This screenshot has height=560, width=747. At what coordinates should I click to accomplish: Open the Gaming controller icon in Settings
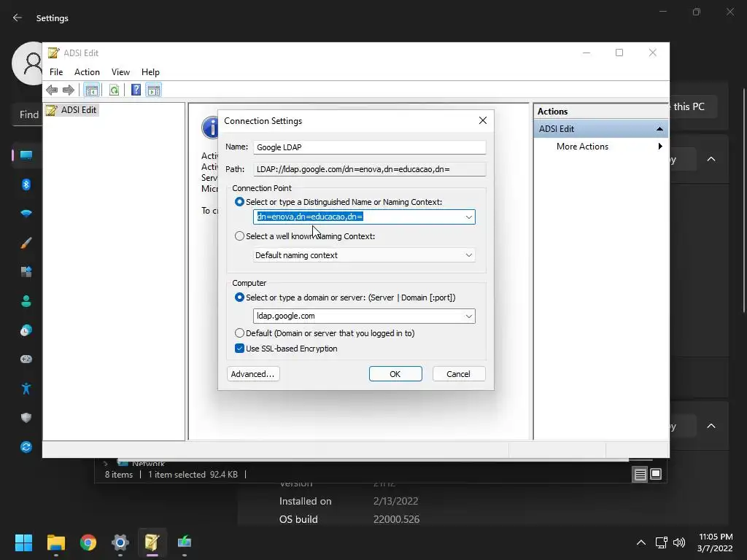pos(26,359)
